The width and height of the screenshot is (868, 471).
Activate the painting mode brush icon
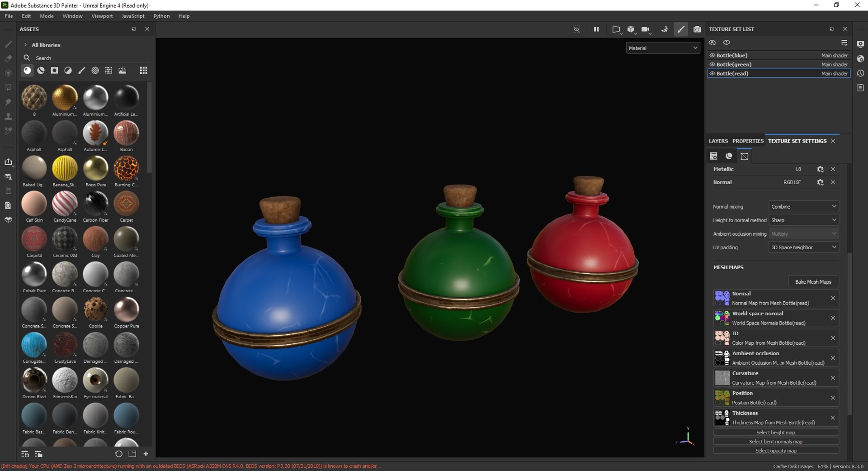[681, 29]
